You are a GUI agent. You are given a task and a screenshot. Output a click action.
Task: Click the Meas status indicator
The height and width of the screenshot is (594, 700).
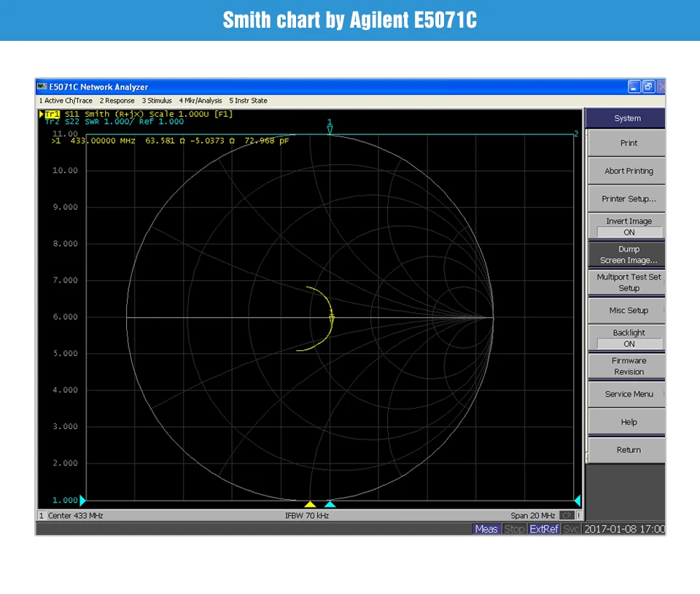click(486, 529)
